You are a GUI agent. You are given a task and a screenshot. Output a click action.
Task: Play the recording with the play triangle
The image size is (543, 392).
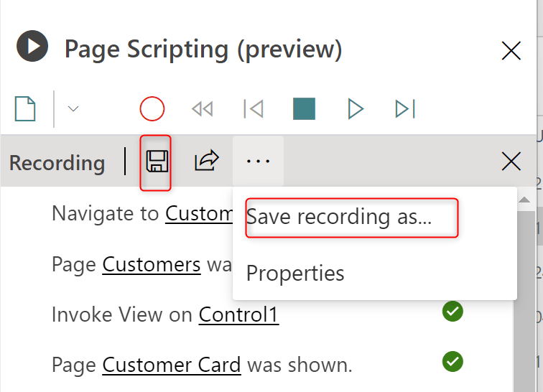click(356, 109)
